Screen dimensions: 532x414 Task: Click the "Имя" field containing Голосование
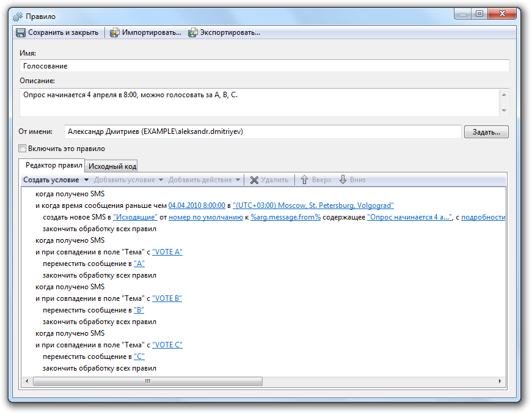click(x=264, y=65)
